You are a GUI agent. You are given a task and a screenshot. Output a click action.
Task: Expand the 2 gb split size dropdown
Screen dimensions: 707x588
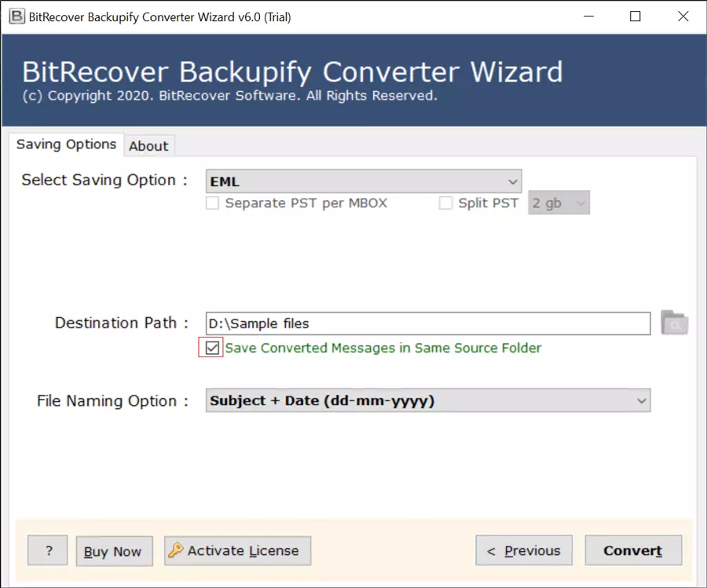pos(559,203)
